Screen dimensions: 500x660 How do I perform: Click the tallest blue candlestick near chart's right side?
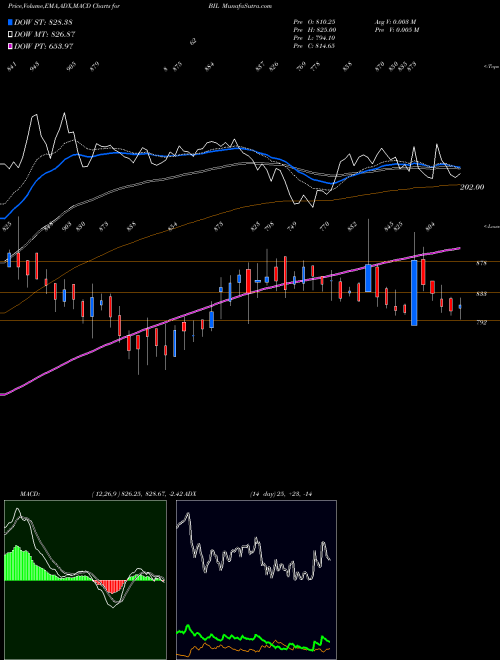(x=414, y=293)
